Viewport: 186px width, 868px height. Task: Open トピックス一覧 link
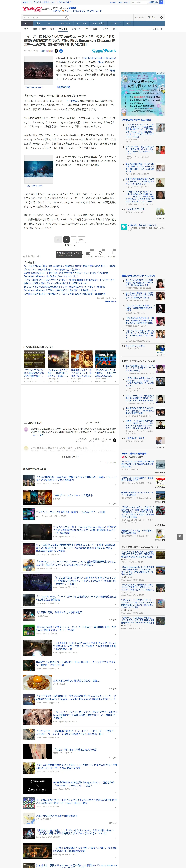155,29
